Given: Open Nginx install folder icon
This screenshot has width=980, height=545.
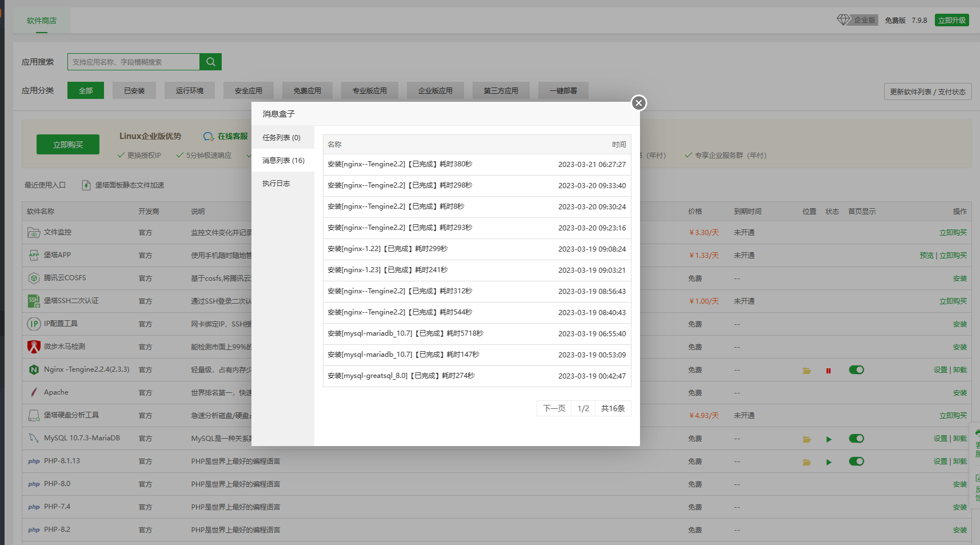Looking at the screenshot, I should 806,371.
